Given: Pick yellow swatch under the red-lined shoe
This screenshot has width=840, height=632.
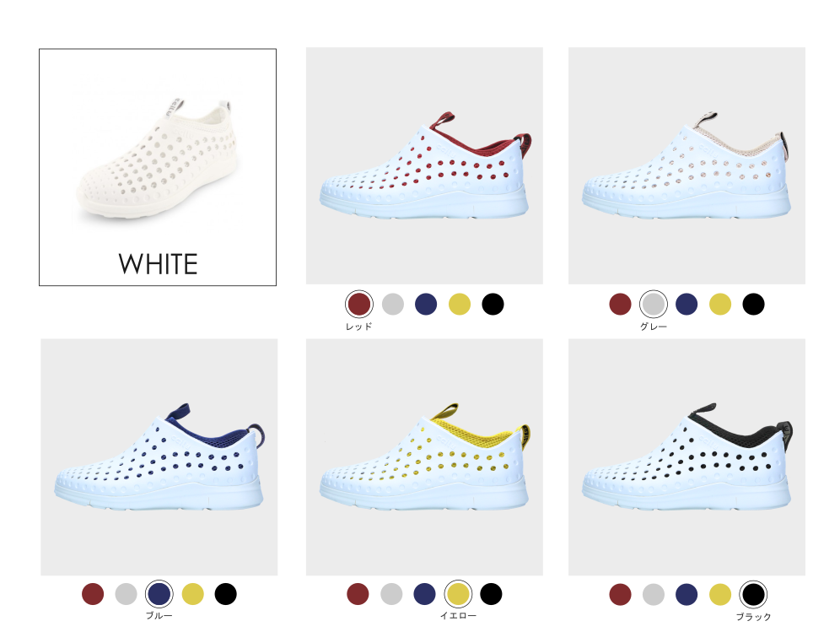Looking at the screenshot, I should point(459,304).
